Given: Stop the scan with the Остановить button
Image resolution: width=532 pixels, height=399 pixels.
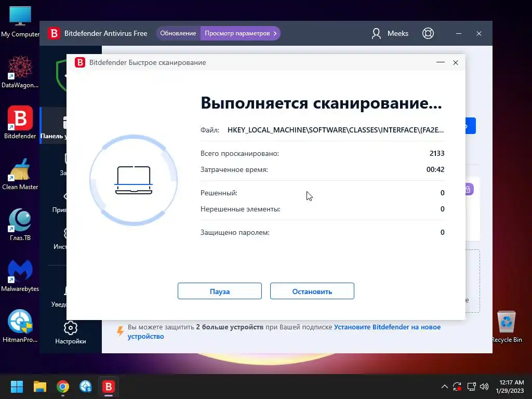Looking at the screenshot, I should 312,291.
